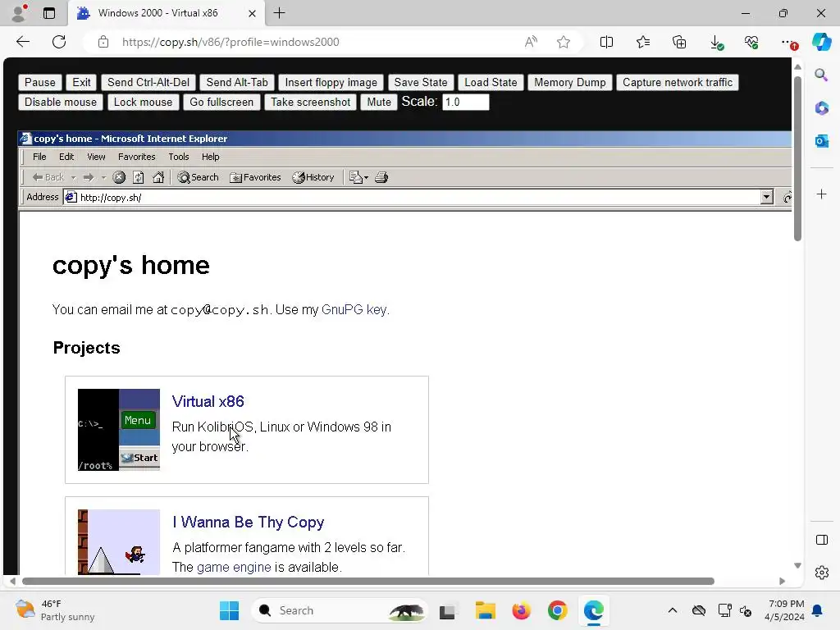Open Edge Favorites list icon
Image resolution: width=840 pixels, height=630 pixels.
[x=643, y=42]
